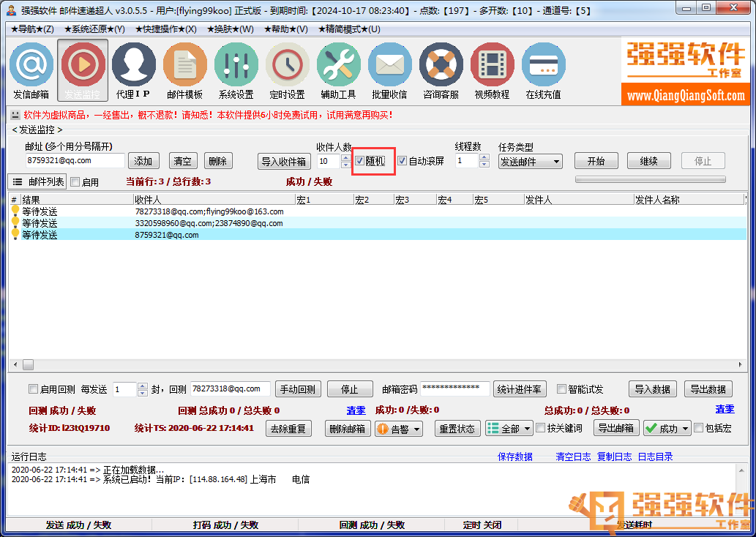This screenshot has width=756, height=537.
Task: Click the 收件人 column header
Action: [214, 200]
